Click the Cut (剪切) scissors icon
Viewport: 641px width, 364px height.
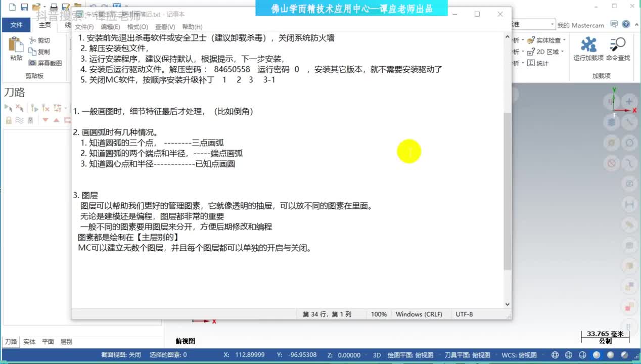(x=33, y=40)
